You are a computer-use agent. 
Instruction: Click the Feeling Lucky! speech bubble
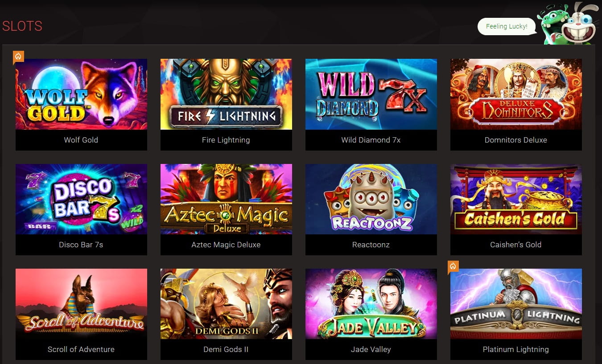point(507,26)
